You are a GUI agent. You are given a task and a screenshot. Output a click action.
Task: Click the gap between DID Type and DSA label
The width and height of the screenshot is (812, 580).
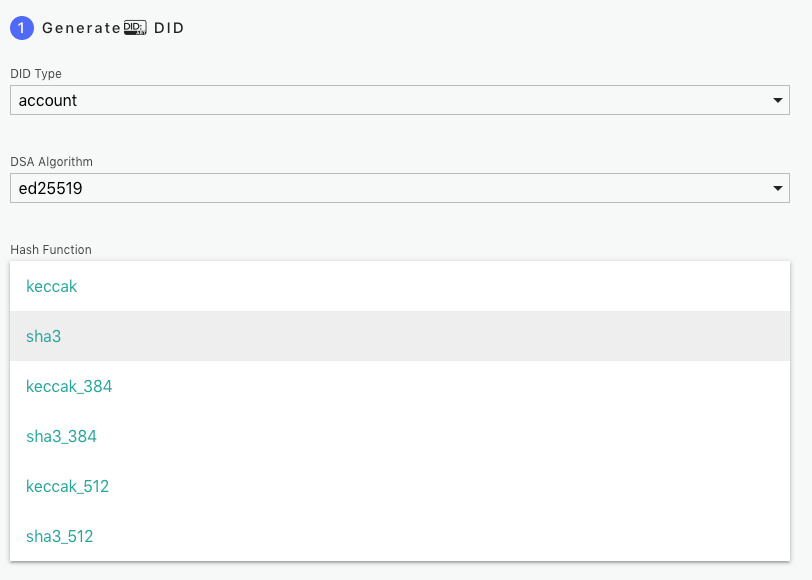(x=400, y=135)
